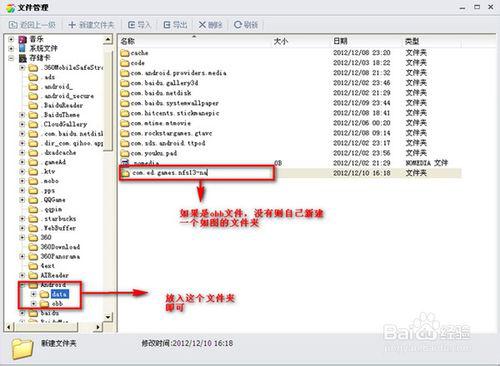This screenshot has height=366, width=500.
Task: Click the 刷新 refresh toolbar icon
Action: 238,25
